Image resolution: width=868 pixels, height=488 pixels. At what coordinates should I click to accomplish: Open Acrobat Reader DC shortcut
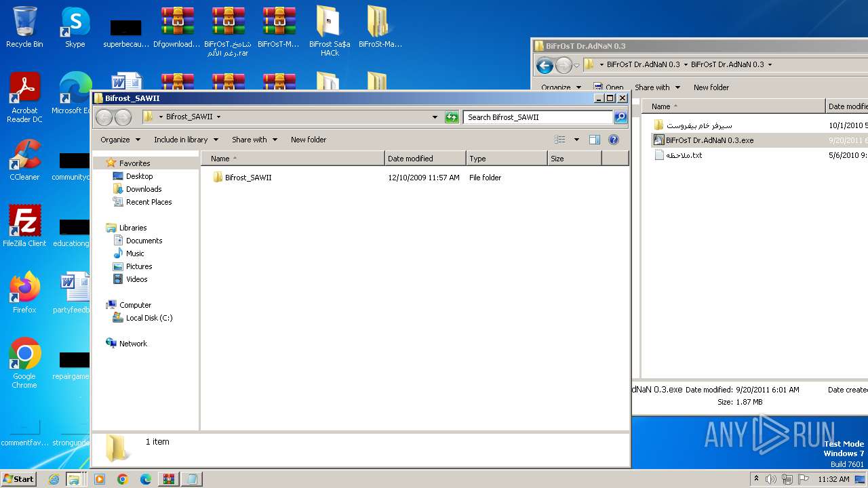24,98
